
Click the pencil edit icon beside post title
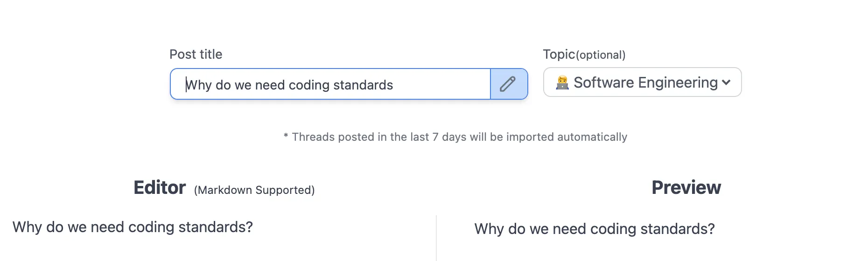click(x=509, y=84)
